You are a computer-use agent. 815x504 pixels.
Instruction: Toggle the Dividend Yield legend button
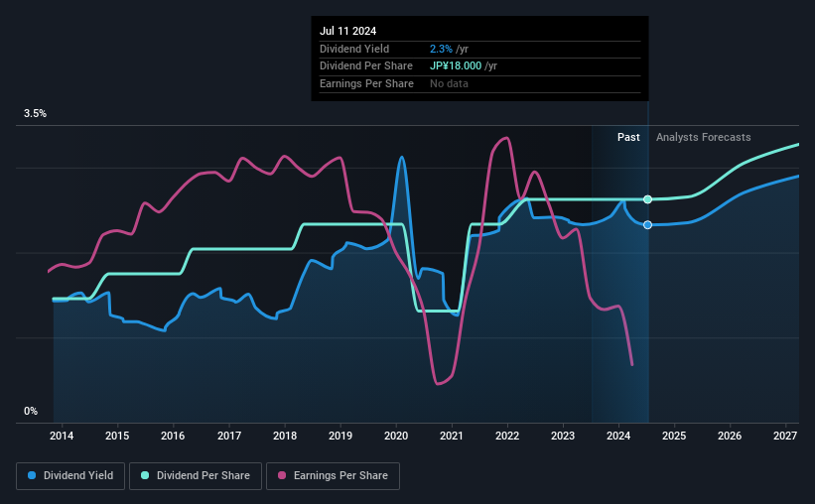coord(70,476)
